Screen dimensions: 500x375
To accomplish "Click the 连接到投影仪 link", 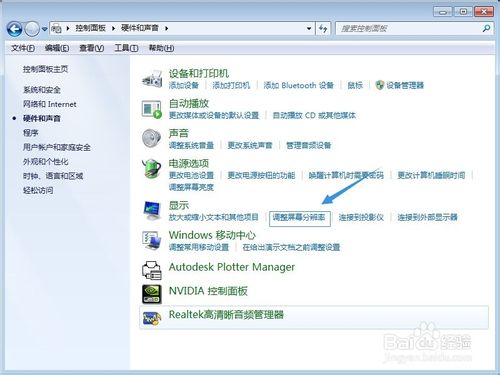I will coord(361,217).
